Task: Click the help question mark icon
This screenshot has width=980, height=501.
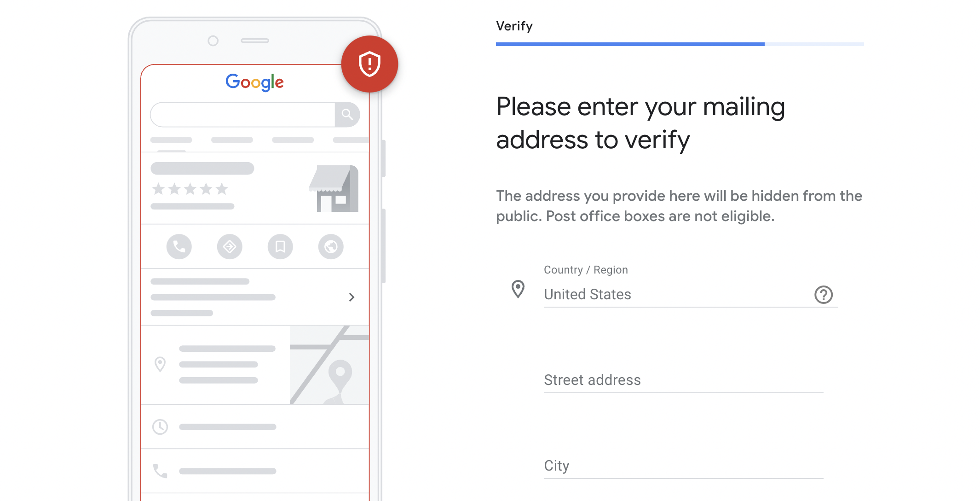Action: [x=823, y=295]
